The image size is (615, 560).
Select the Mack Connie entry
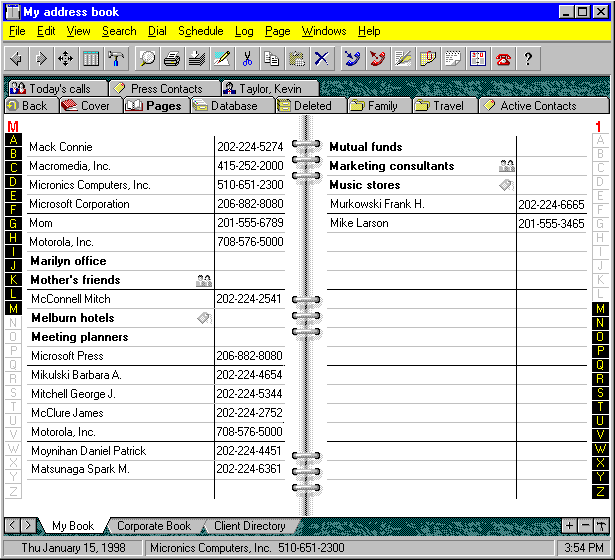[x=61, y=147]
